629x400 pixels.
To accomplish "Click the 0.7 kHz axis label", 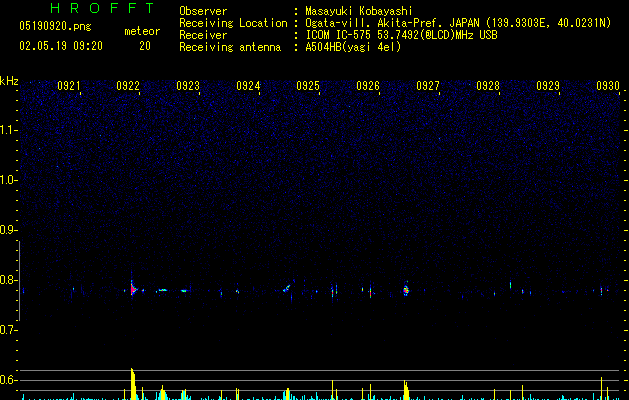I will [x=8, y=330].
